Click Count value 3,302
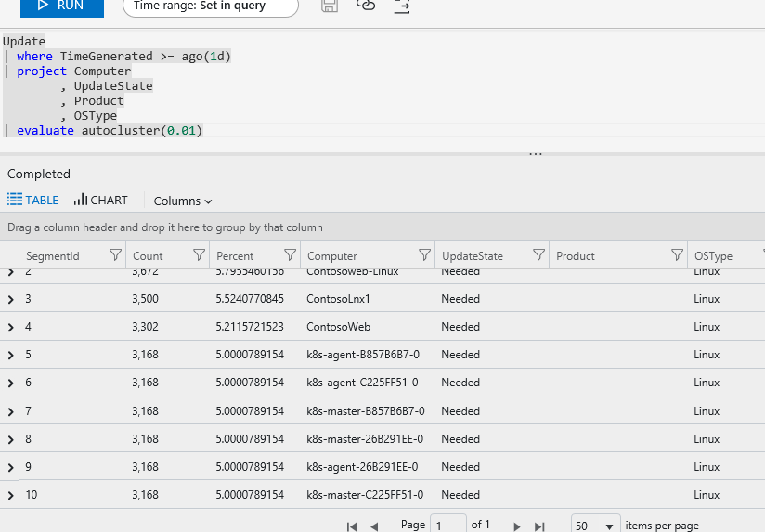 [146, 327]
